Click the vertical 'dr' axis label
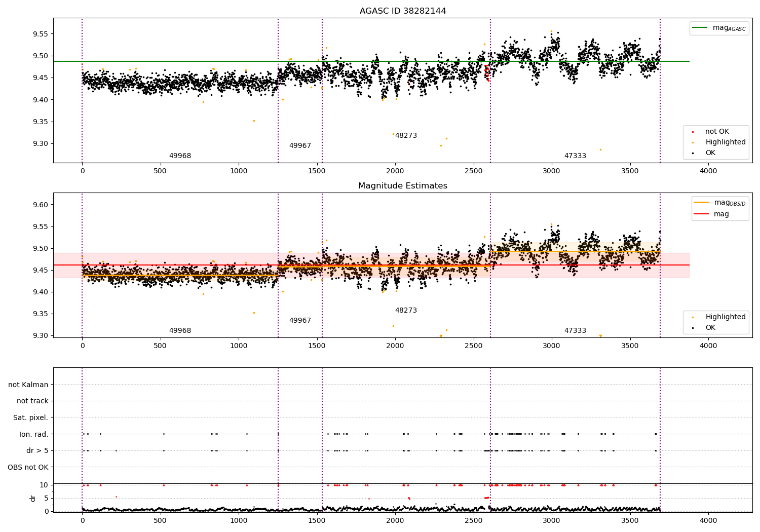760x532 pixels. pos(33,498)
